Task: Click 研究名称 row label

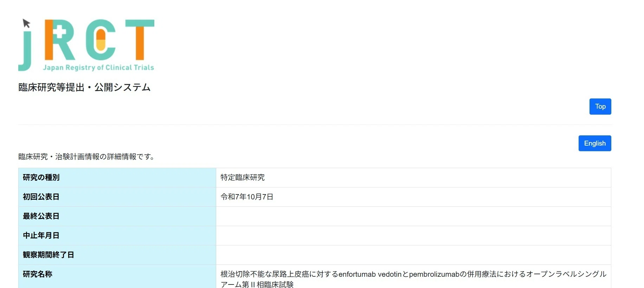Action: coord(37,274)
